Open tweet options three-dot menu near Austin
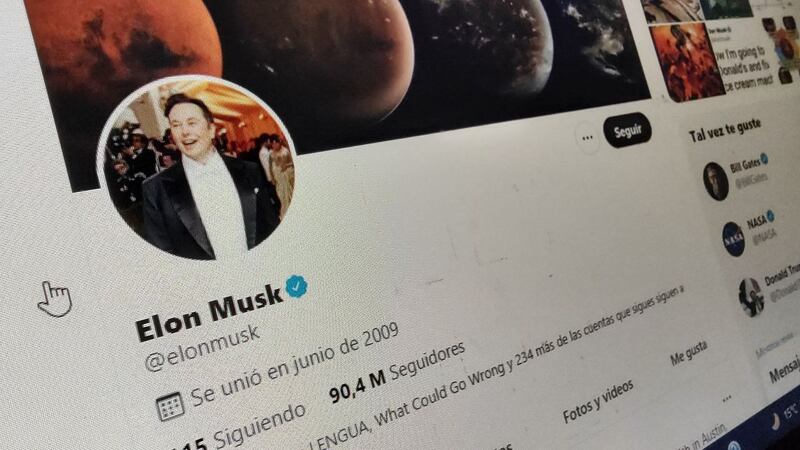 point(727,398)
